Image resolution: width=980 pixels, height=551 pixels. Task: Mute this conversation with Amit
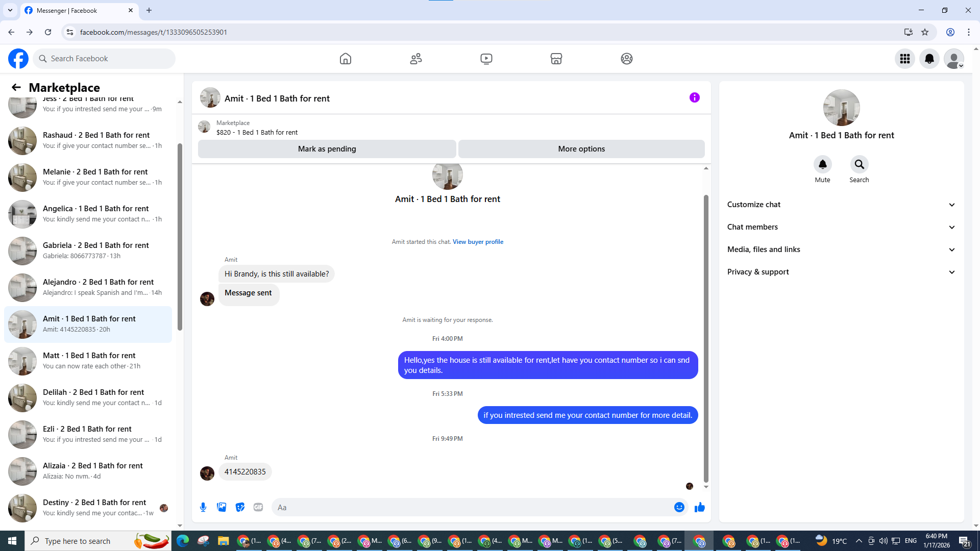pos(822,164)
